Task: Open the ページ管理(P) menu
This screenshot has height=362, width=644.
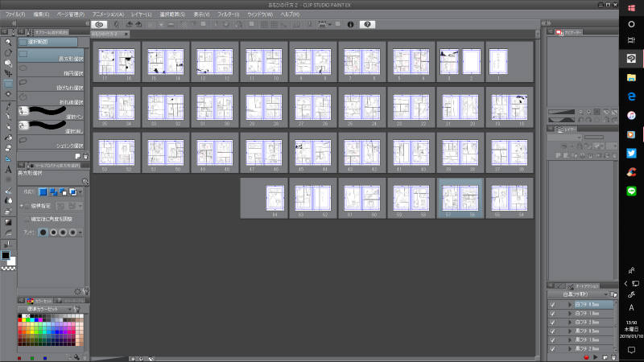Action: point(71,14)
